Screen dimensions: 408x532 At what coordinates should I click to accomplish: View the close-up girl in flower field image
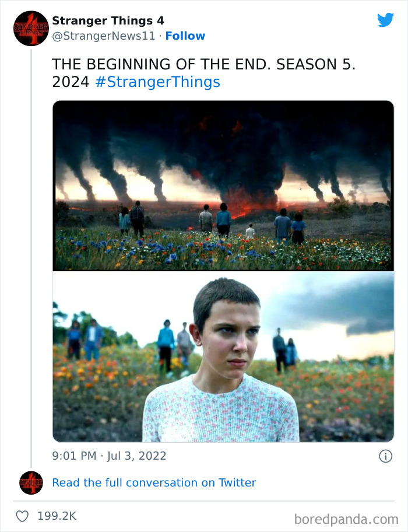coord(223,356)
